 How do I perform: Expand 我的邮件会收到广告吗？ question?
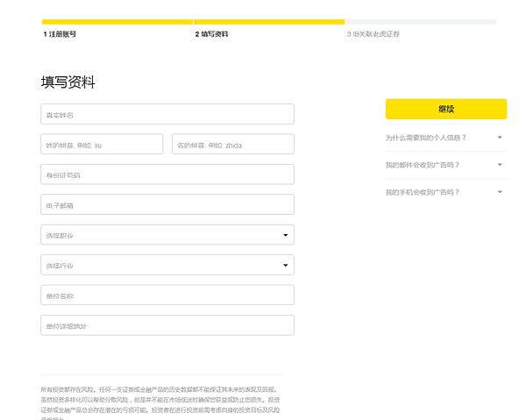click(x=446, y=165)
